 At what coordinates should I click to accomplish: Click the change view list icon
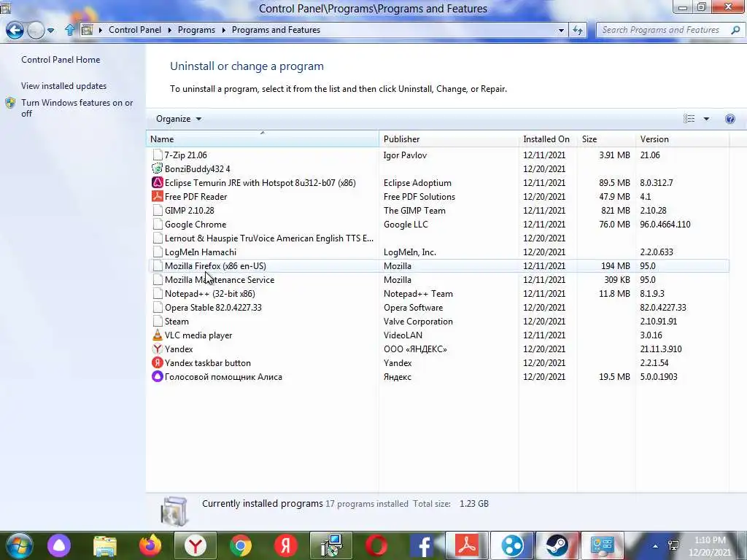click(x=689, y=119)
